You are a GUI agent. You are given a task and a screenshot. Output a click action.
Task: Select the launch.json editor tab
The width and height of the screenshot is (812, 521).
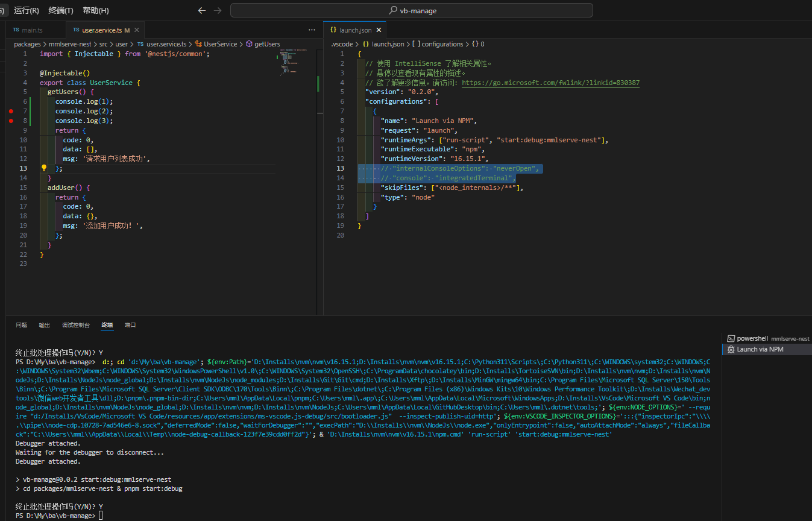(355, 30)
